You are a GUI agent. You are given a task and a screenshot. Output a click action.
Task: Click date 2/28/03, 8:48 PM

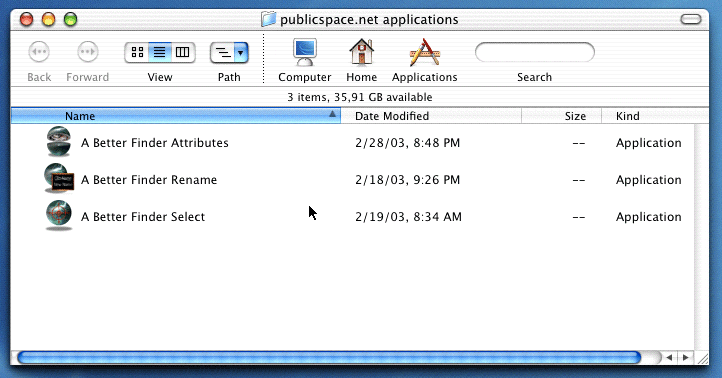point(408,143)
